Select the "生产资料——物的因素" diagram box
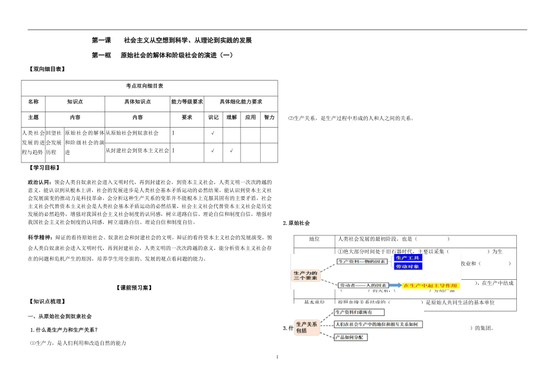This screenshot has width=555, height=392. 362,262
